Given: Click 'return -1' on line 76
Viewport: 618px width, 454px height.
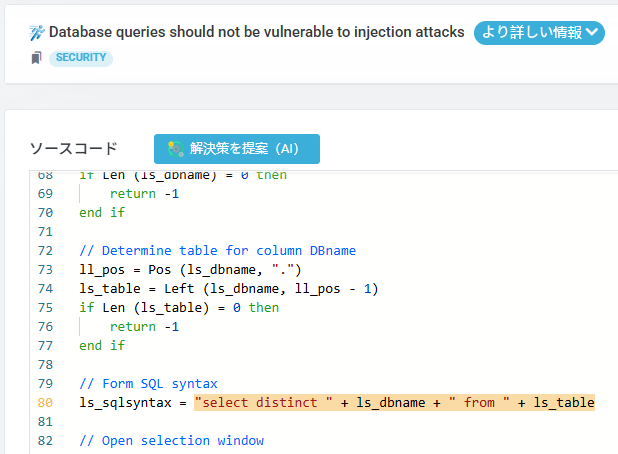Looking at the screenshot, I should 144,326.
